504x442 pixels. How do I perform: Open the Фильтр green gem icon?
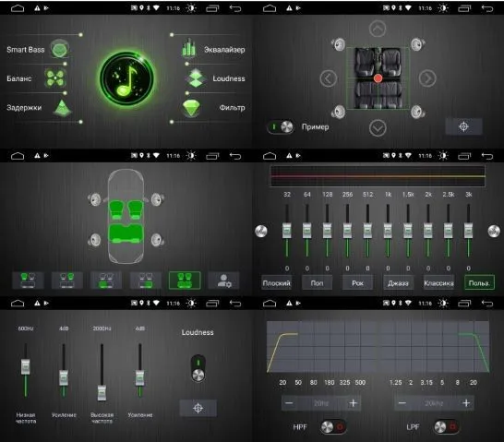click(x=191, y=108)
